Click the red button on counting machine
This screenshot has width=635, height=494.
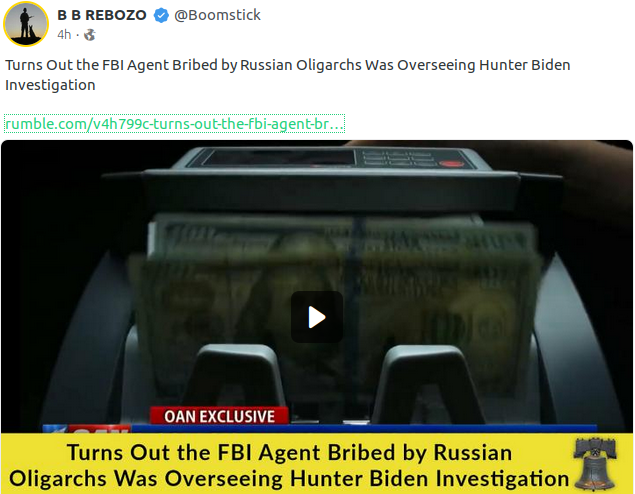(x=451, y=164)
